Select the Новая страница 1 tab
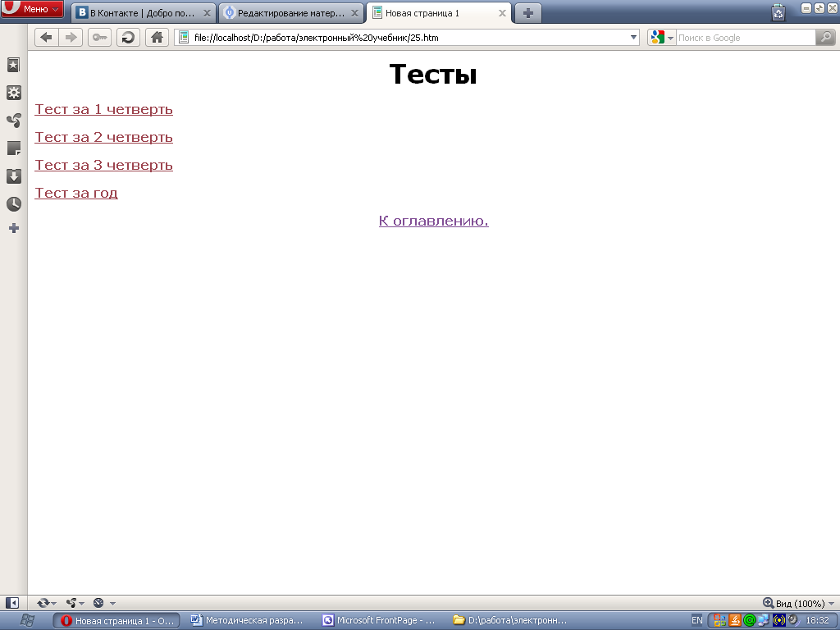This screenshot has height=630, width=840. coord(438,13)
